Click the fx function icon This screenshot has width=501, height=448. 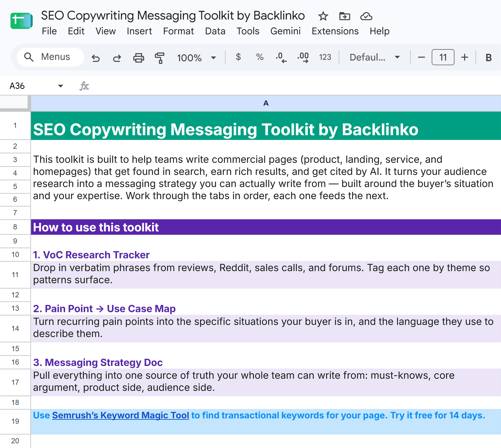point(84,86)
